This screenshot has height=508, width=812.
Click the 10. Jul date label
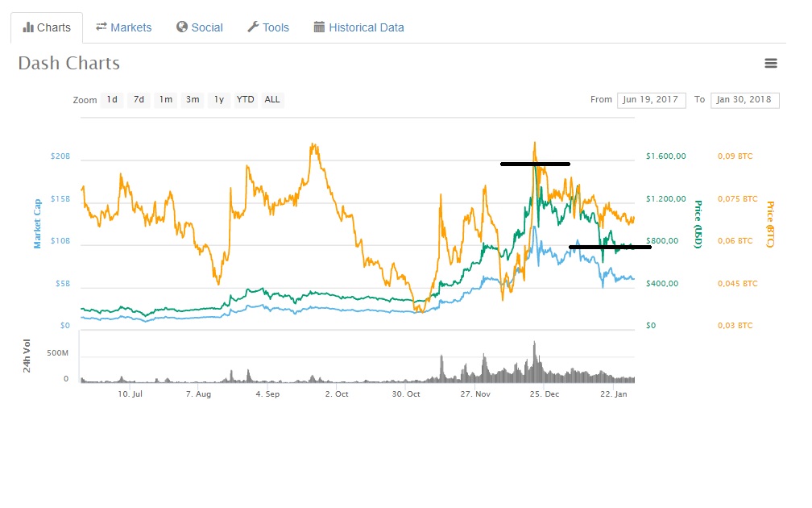[130, 394]
